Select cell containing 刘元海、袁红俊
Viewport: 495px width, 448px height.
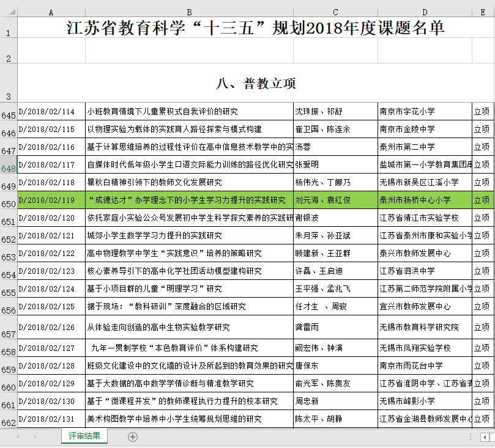[x=335, y=200]
